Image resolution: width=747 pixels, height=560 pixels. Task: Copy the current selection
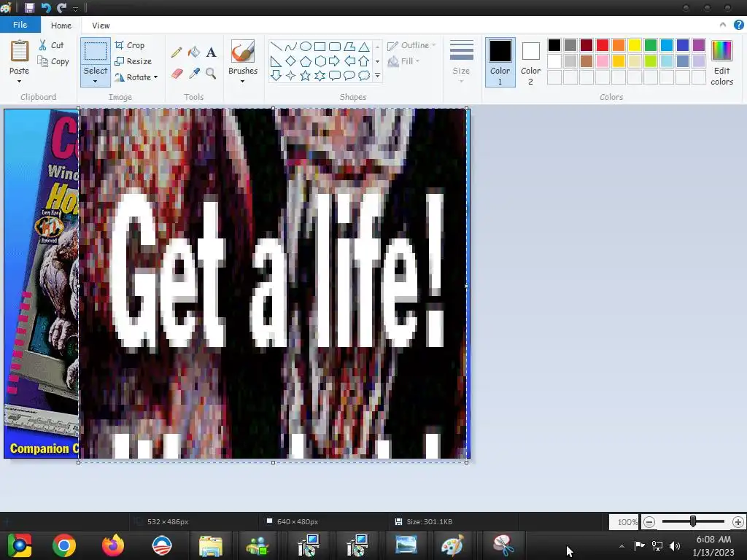(53, 61)
